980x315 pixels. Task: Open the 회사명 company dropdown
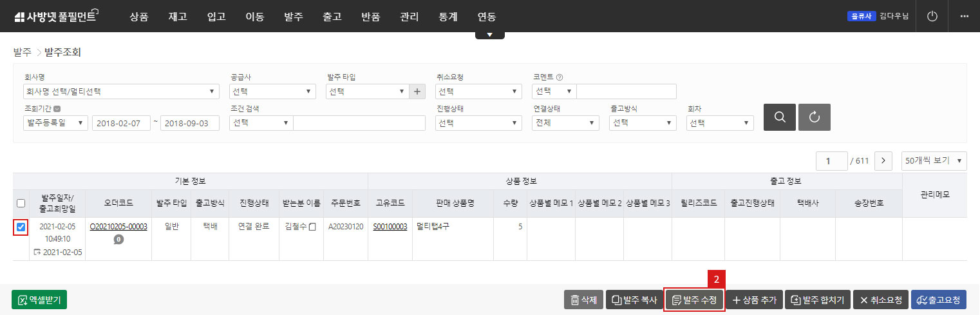pos(120,91)
